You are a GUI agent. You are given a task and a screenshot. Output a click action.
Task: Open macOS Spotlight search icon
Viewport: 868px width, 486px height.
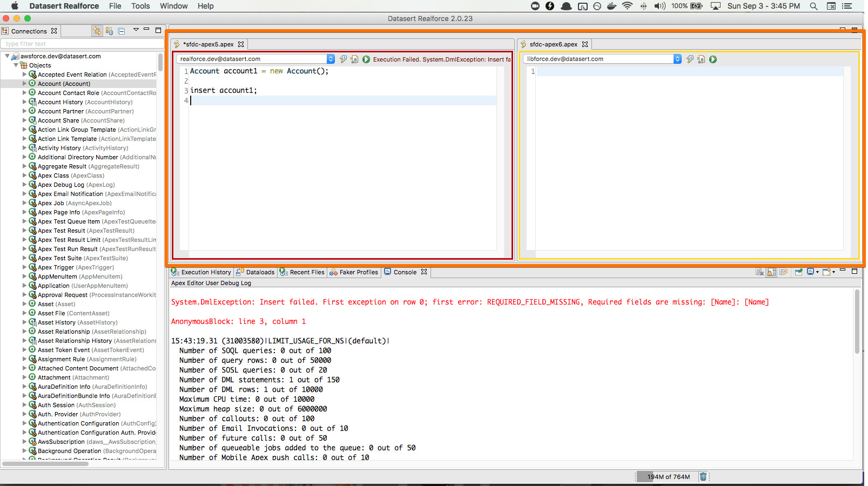tap(813, 6)
